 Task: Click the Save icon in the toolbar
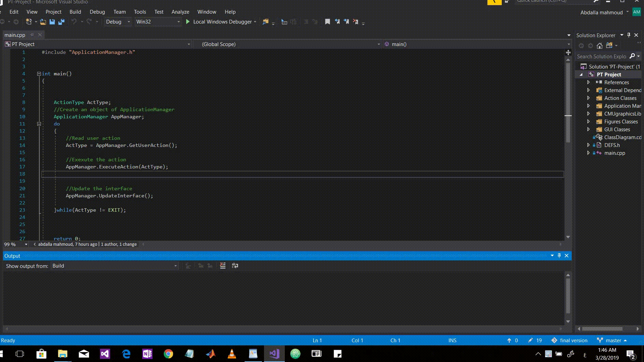click(x=52, y=22)
